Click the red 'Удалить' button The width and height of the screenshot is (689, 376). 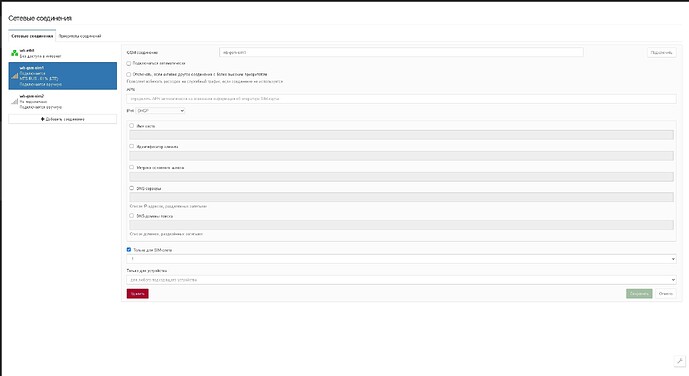(x=138, y=293)
